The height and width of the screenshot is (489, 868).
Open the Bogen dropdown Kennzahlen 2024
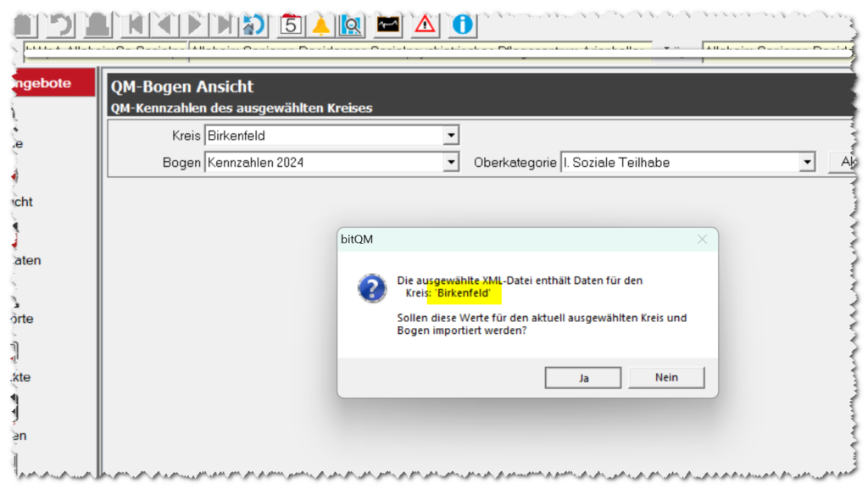pyautogui.click(x=451, y=162)
